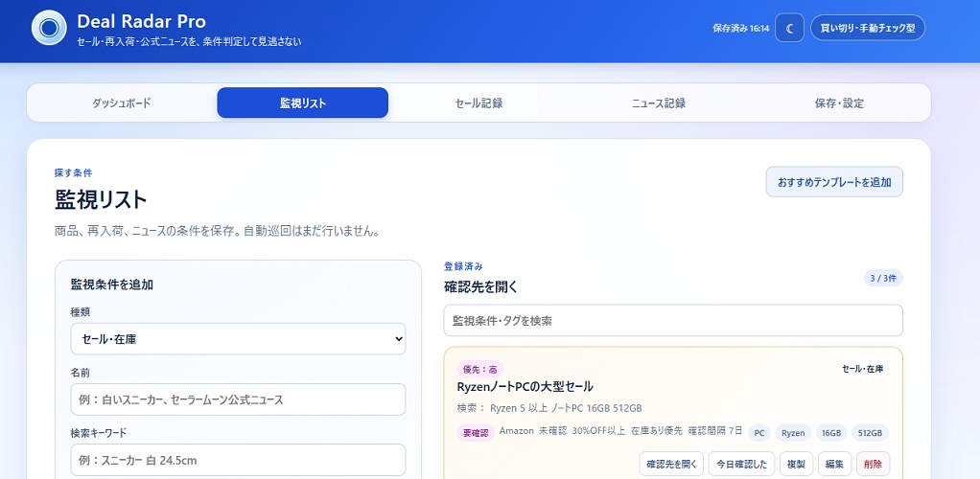
Task: Click the 買い切り・手動チェック型 badge button
Action: pos(868,28)
